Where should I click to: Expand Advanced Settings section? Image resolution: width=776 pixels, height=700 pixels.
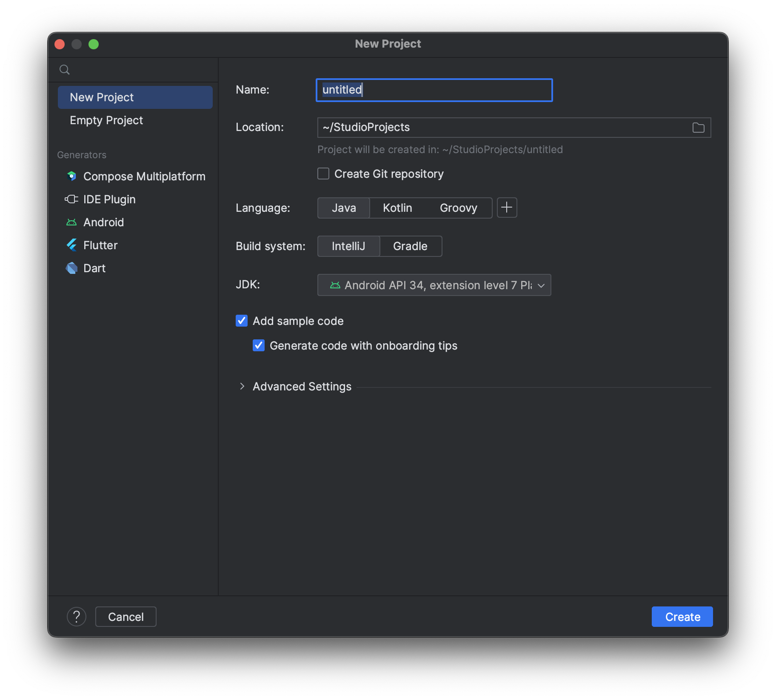point(242,386)
